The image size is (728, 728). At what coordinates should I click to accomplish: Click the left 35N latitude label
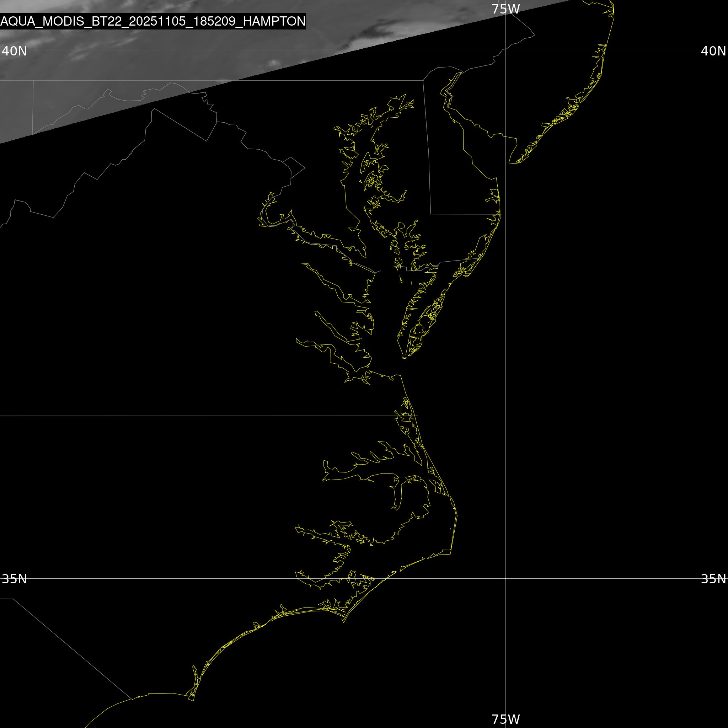point(14,579)
